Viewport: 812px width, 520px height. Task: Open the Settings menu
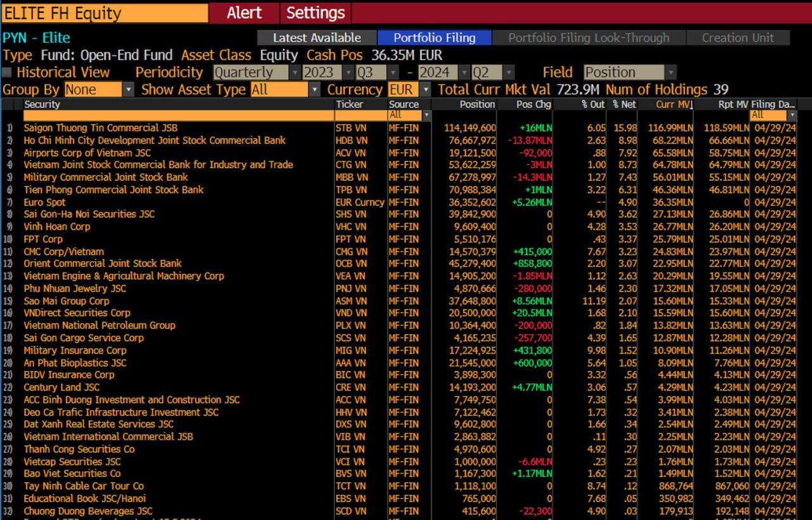(315, 13)
